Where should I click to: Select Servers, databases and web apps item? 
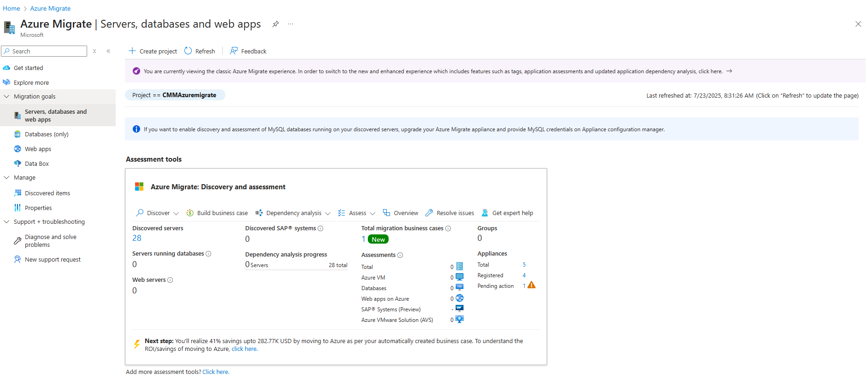click(x=58, y=115)
